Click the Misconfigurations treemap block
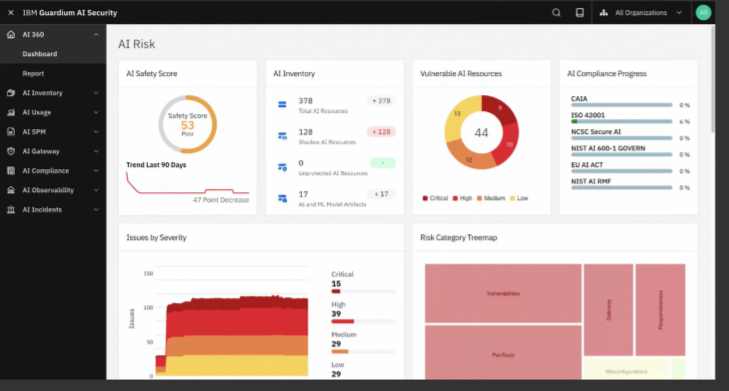 (626, 369)
